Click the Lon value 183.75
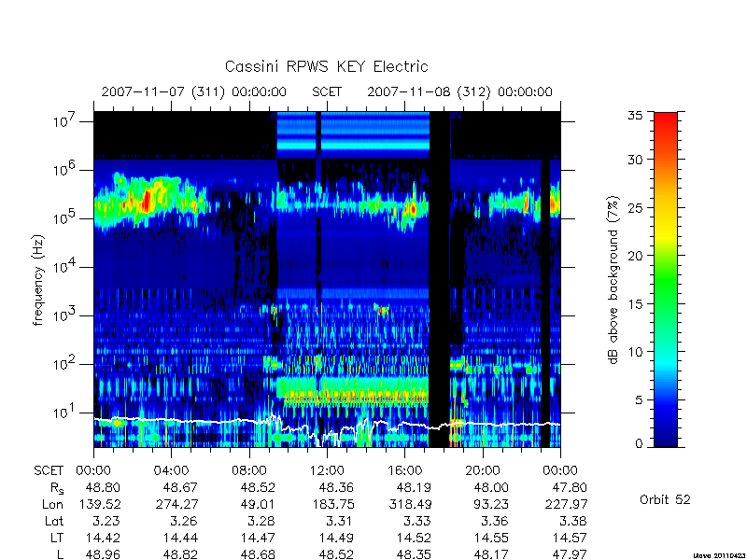Image resolution: width=747 pixels, height=560 pixels. tap(332, 504)
